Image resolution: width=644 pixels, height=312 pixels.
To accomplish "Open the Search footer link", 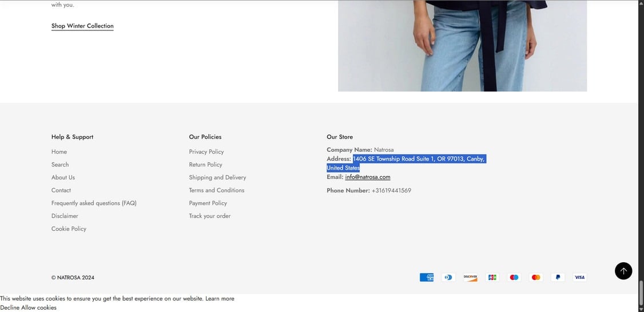I will coord(60,164).
